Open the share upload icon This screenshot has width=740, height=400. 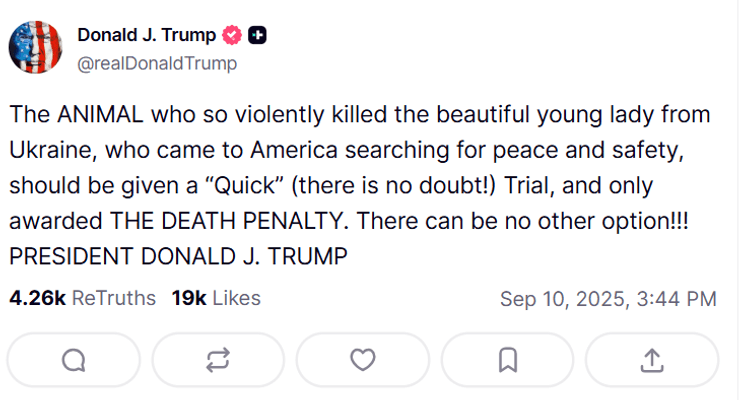pyautogui.click(x=651, y=360)
